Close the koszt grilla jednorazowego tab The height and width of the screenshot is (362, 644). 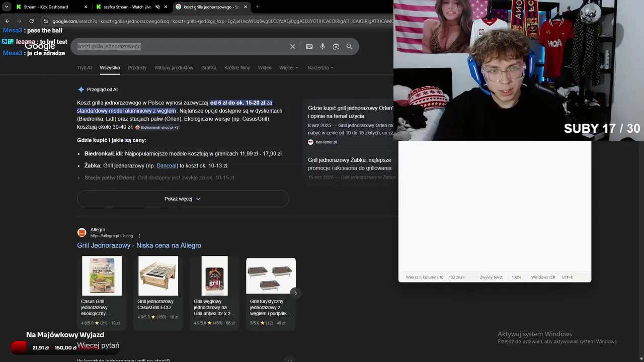coord(246,7)
